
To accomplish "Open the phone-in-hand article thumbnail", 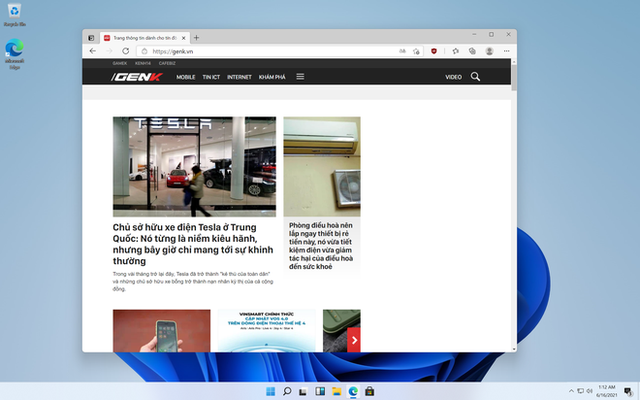I will point(162,331).
